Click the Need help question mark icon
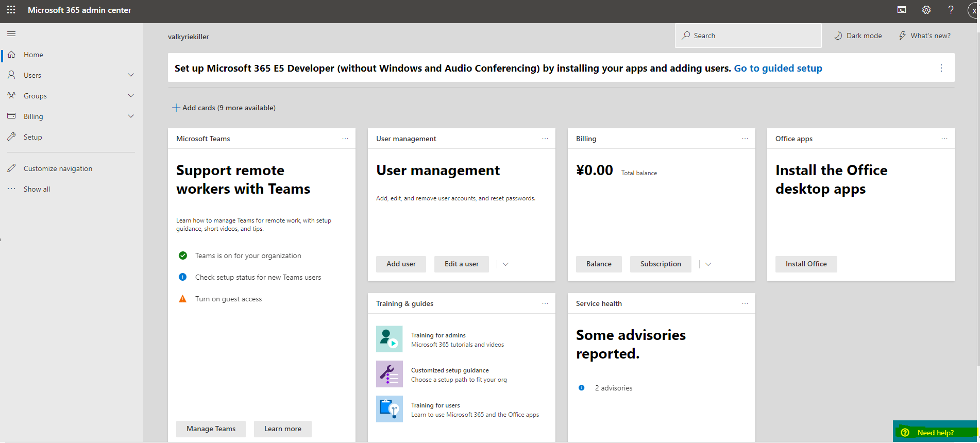 (x=905, y=433)
